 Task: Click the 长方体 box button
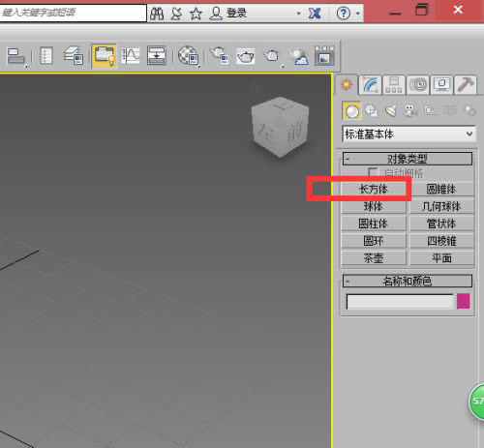tap(374, 189)
